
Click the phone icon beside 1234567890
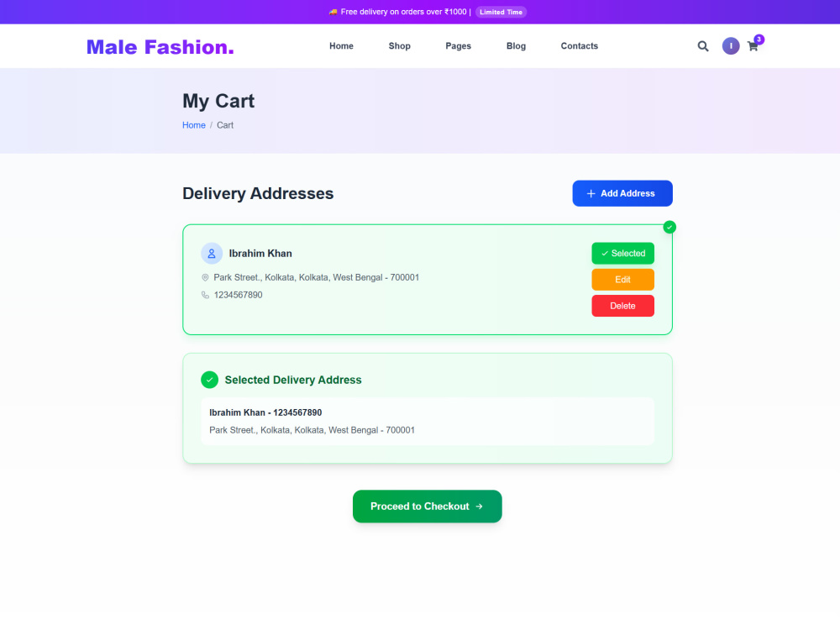click(205, 295)
